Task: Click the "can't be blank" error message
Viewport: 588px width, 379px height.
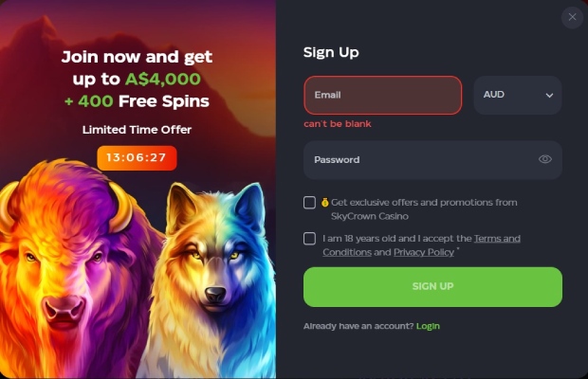Action: pos(338,124)
